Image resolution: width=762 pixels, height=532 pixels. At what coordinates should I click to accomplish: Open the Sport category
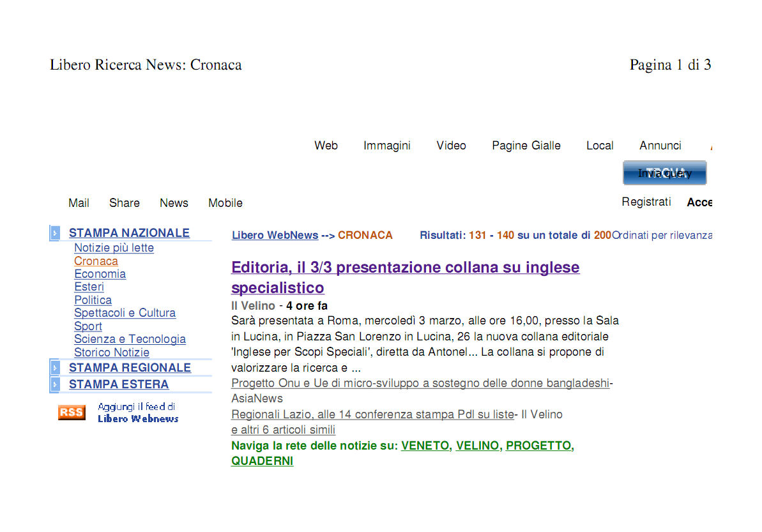88,326
